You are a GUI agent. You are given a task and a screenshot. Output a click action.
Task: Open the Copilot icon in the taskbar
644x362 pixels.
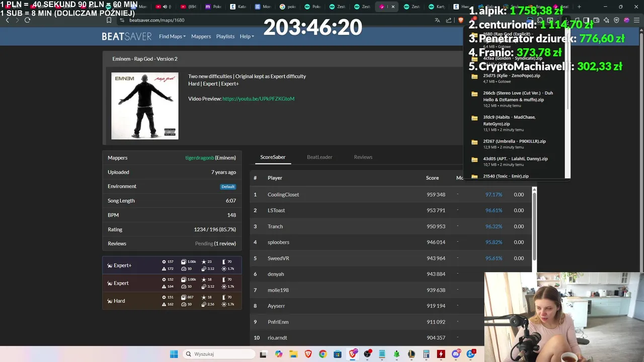click(279, 354)
